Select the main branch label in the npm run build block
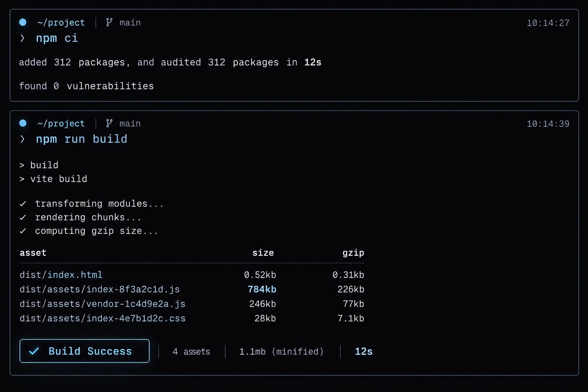This screenshot has height=392, width=588. click(130, 124)
